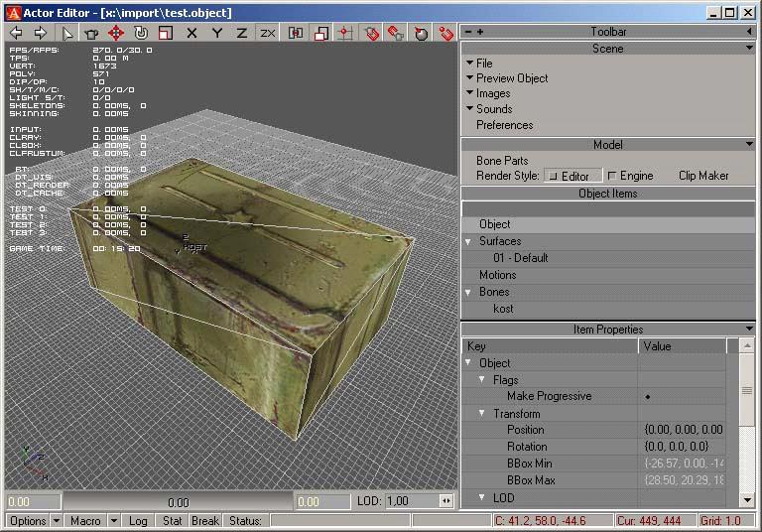
Task: Click the undo left arrow icon
Action: [16, 33]
